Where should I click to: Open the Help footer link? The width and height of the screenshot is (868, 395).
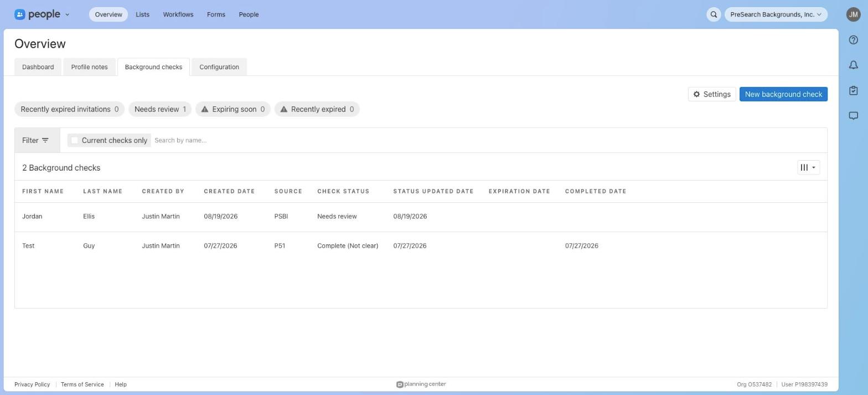121,384
